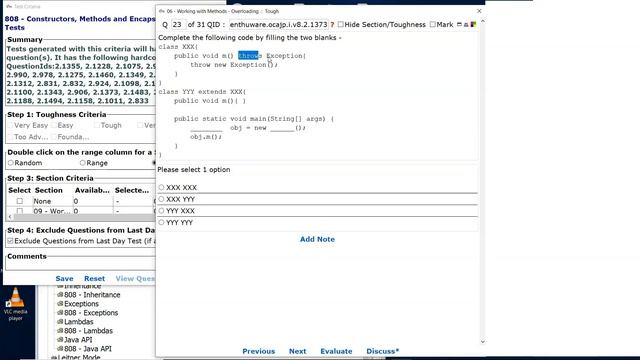The height and width of the screenshot is (360, 640).
Task: Click the Selecte... column header
Action: (131, 190)
